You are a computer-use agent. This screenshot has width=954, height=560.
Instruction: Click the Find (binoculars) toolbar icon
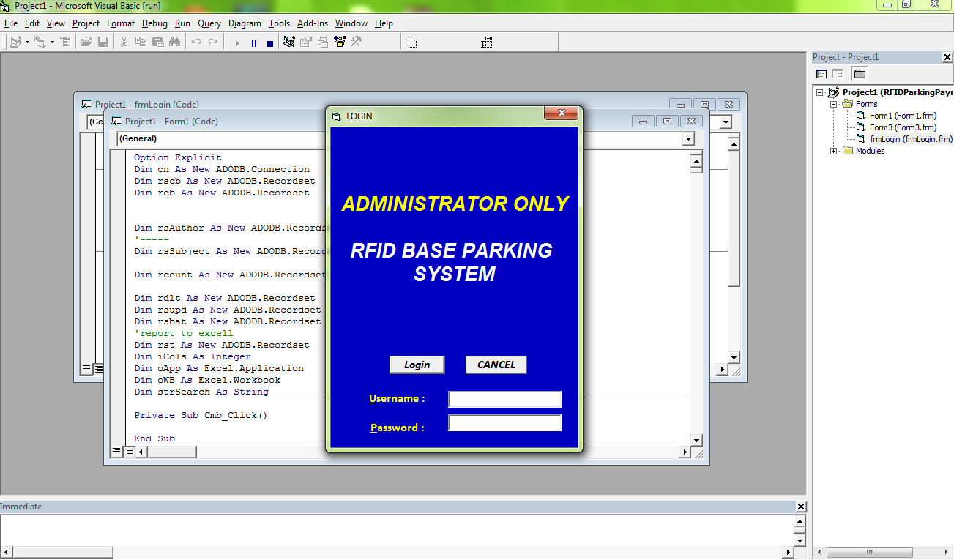pyautogui.click(x=176, y=42)
